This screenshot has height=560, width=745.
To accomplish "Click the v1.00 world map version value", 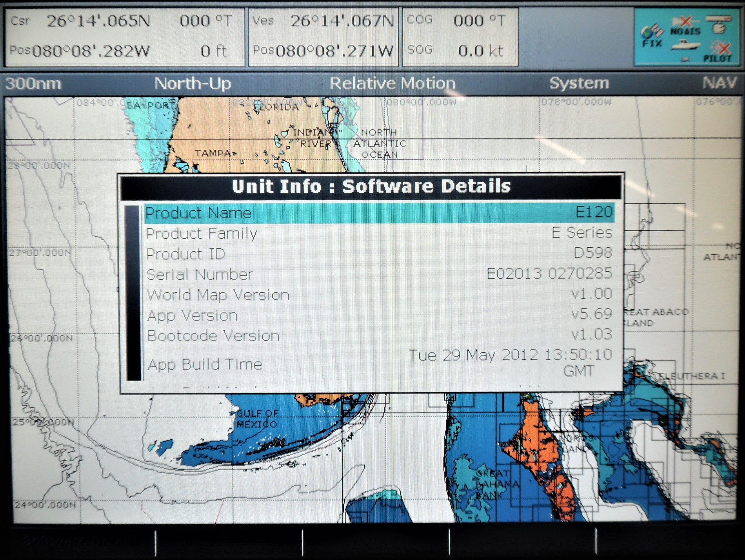I will 591,293.
